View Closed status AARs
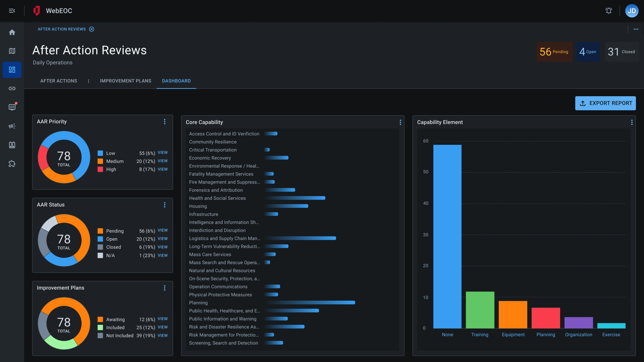This screenshot has width=644, height=362. [163, 247]
